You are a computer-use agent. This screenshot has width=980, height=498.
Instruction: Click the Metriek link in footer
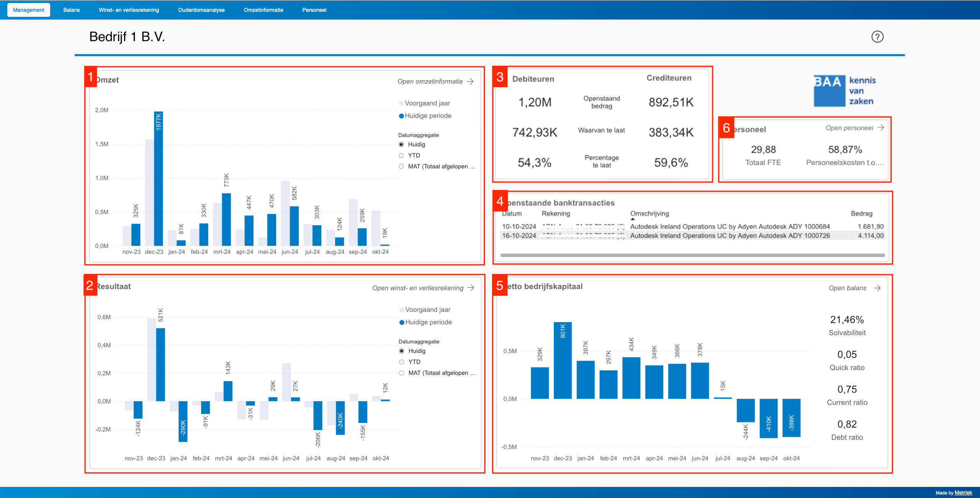point(963,493)
